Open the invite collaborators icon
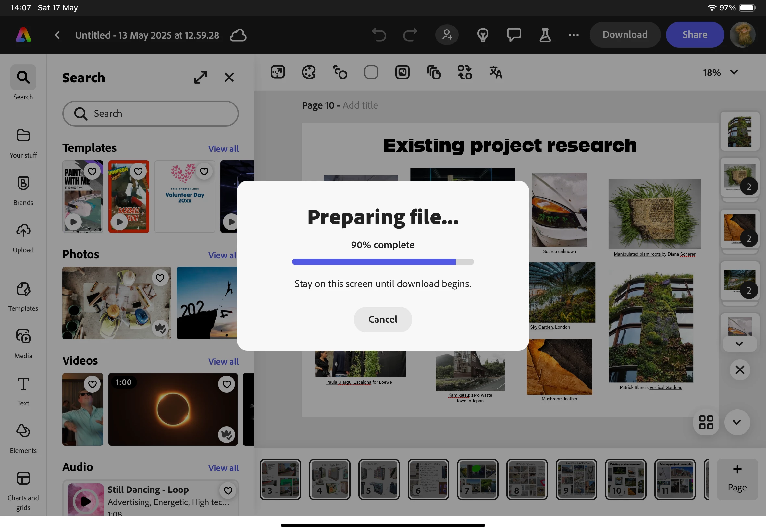766x532 pixels. 447,35
